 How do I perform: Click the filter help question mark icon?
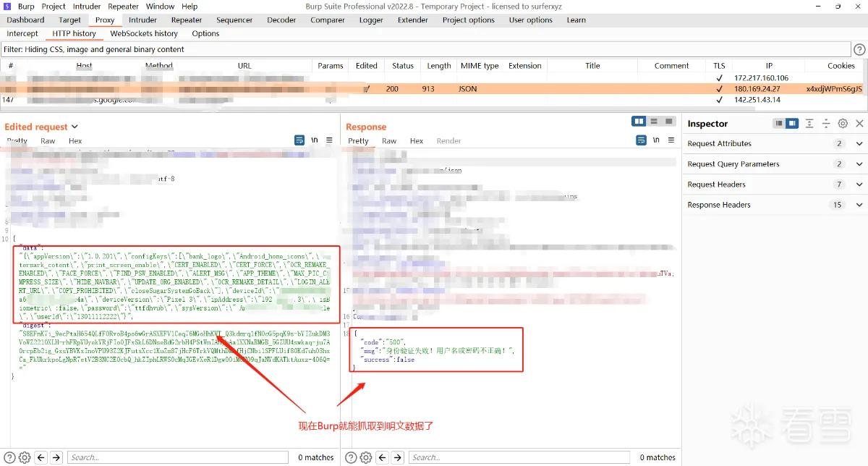[859, 49]
